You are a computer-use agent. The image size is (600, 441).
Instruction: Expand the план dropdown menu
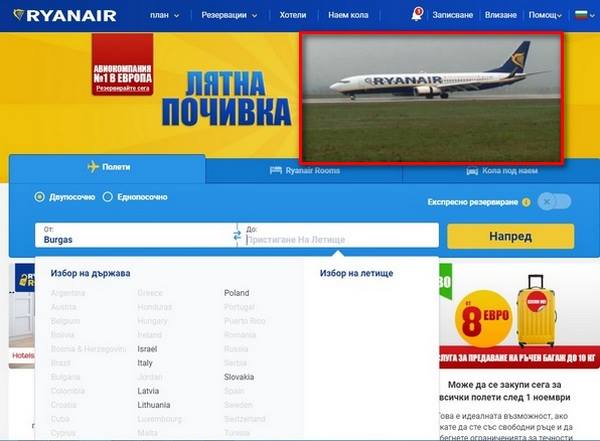165,15
